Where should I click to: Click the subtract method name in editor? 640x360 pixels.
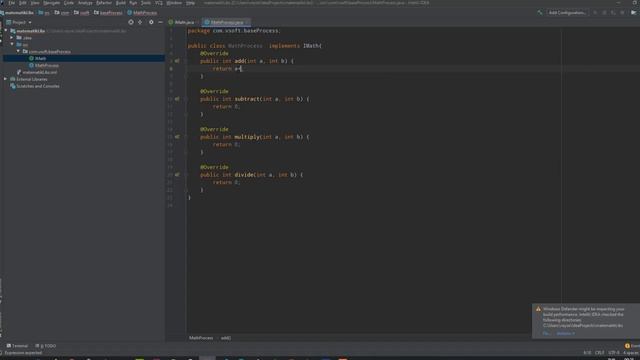tap(247, 99)
